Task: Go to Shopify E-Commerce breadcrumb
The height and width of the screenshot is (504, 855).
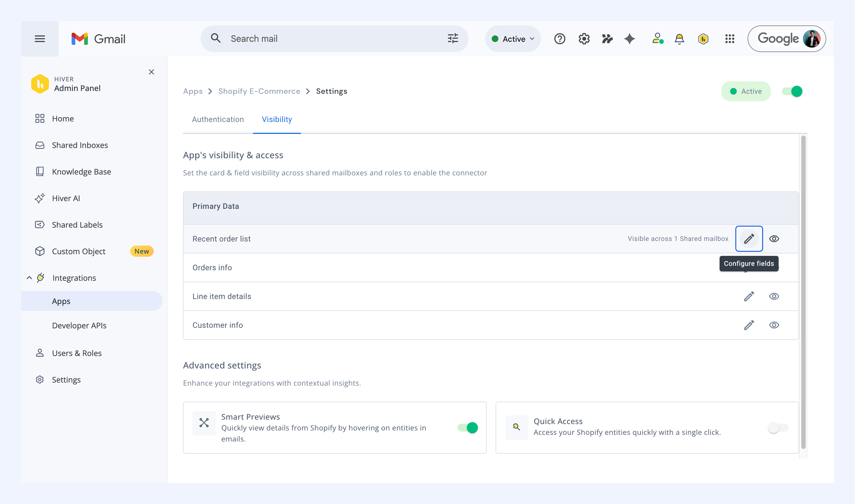Action: point(259,91)
